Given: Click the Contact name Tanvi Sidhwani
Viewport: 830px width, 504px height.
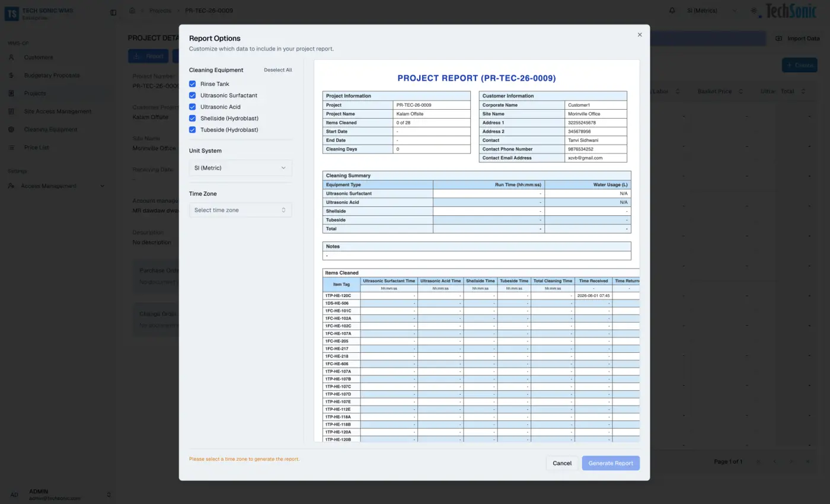Looking at the screenshot, I should 583,141.
